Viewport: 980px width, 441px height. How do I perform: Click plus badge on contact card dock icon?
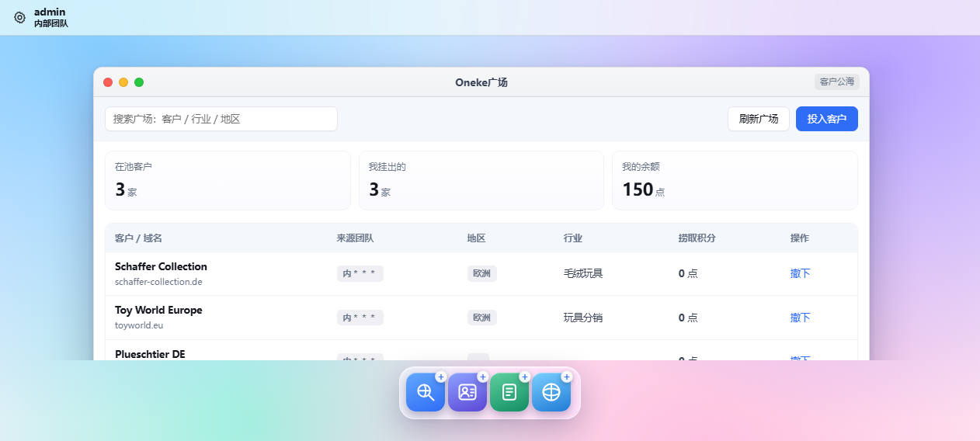[x=483, y=377]
